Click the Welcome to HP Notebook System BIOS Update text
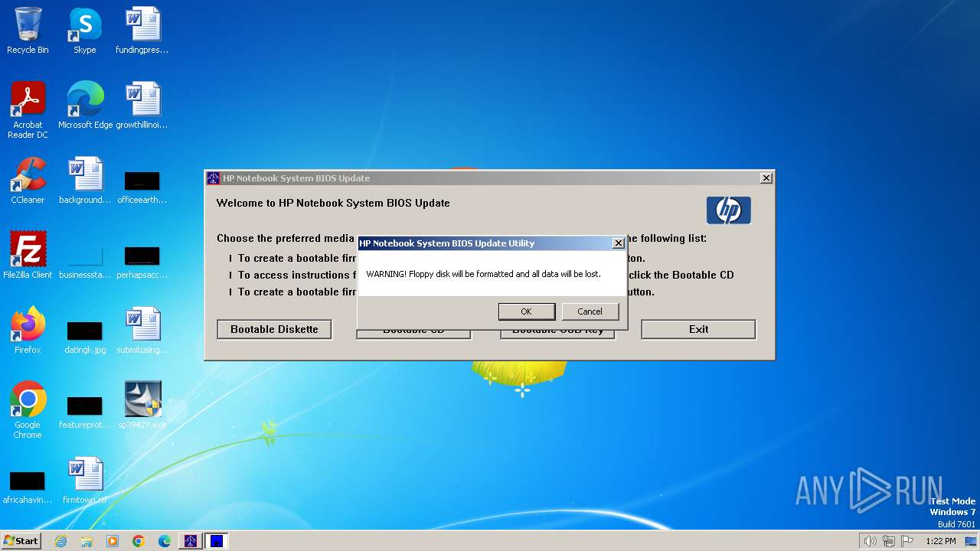 click(x=333, y=203)
